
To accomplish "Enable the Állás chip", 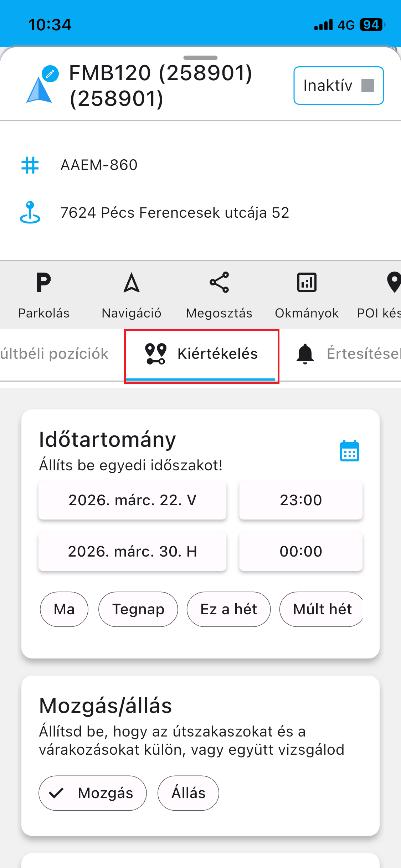I will (x=188, y=793).
